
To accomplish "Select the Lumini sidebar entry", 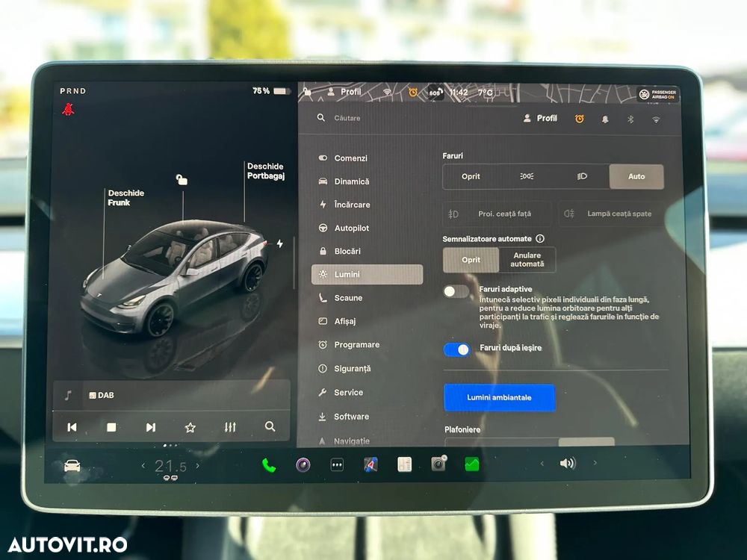I will click(367, 274).
